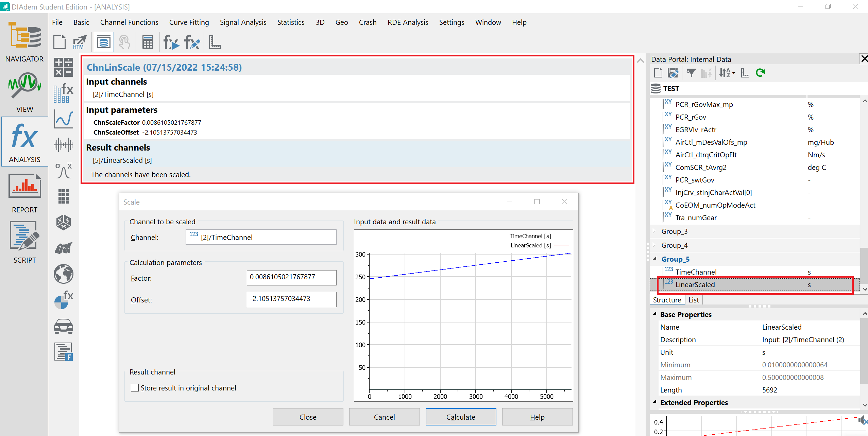This screenshot has width=868, height=436.
Task: Switch to the Structure tab
Action: point(667,300)
